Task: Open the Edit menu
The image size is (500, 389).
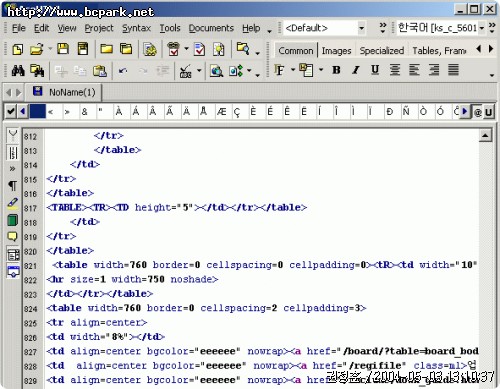Action: pyautogui.click(x=41, y=28)
